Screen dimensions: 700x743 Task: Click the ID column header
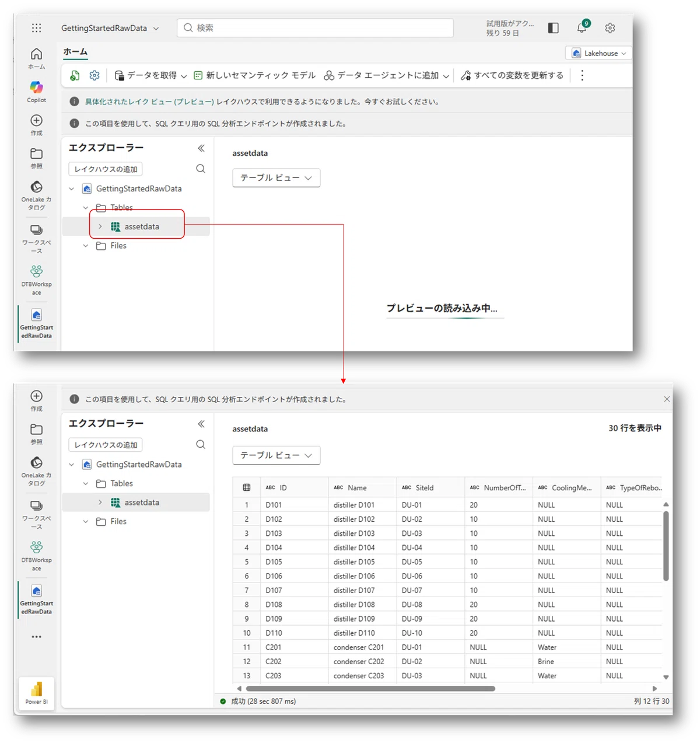[295, 487]
